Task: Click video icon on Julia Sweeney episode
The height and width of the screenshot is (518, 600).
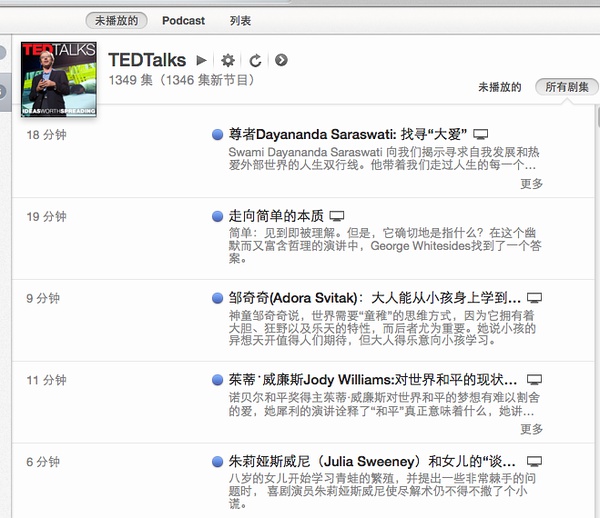Action: tap(534, 462)
